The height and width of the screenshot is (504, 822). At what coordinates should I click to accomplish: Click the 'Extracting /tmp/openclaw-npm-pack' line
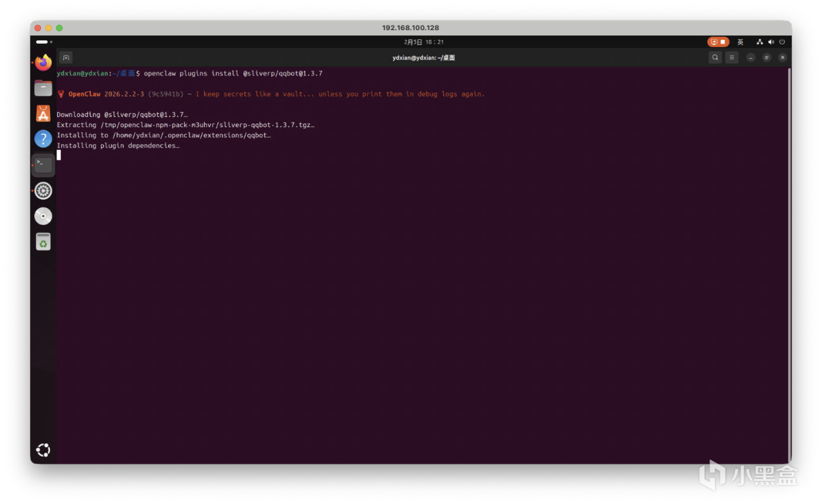click(x=186, y=125)
